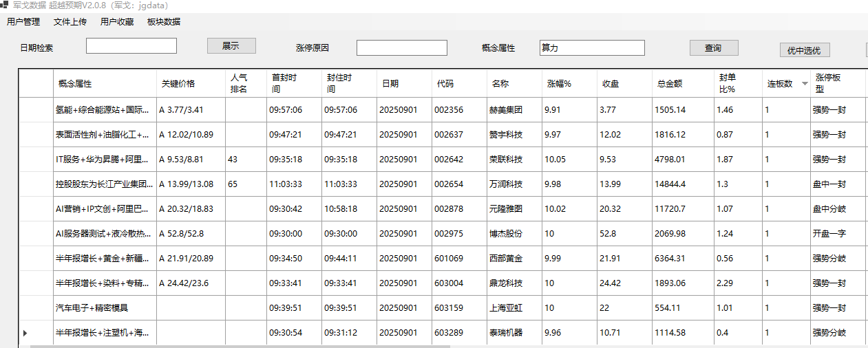868x348 pixels.
Task: Click the 优中选优 button
Action: point(804,50)
